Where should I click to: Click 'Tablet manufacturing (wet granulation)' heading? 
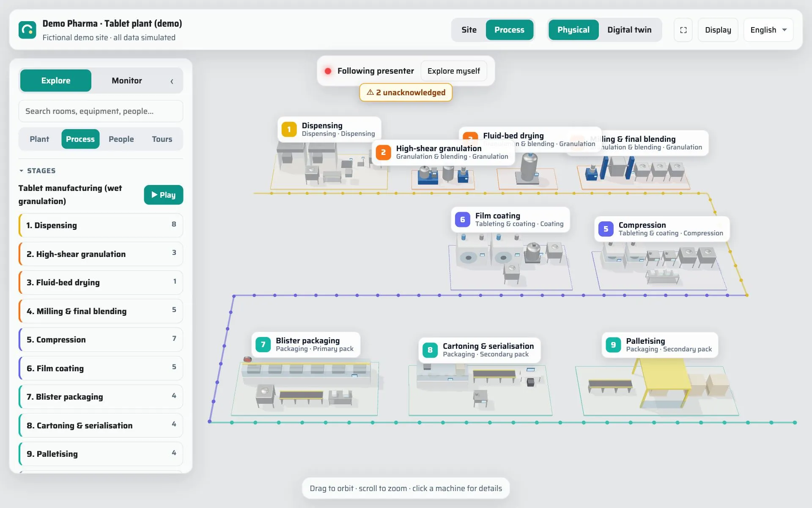(70, 195)
